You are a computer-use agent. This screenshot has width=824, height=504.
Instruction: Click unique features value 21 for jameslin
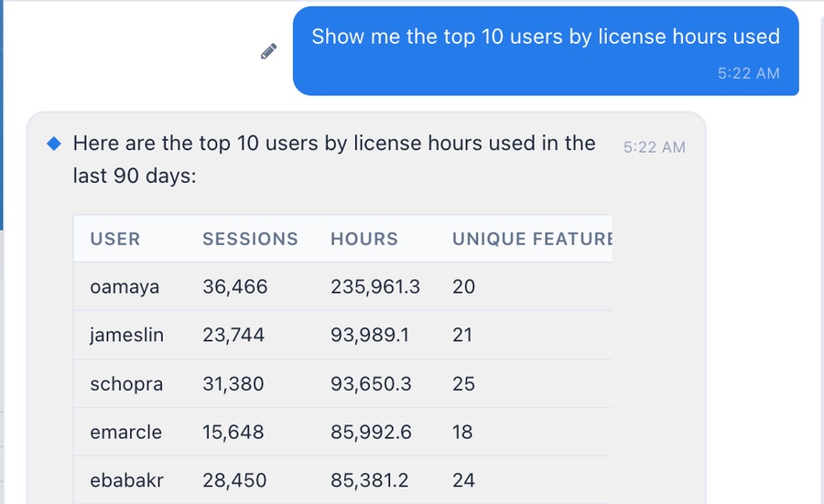(462, 335)
